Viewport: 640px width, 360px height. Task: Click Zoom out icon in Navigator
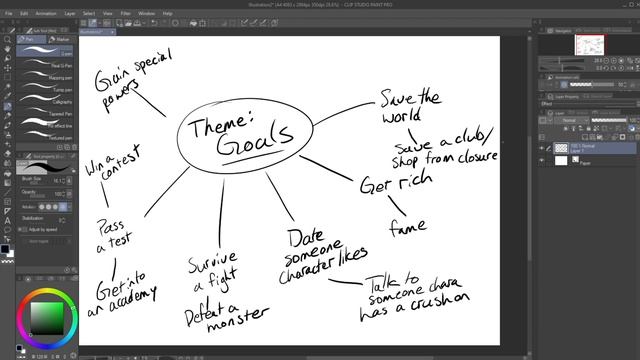[x=606, y=60]
